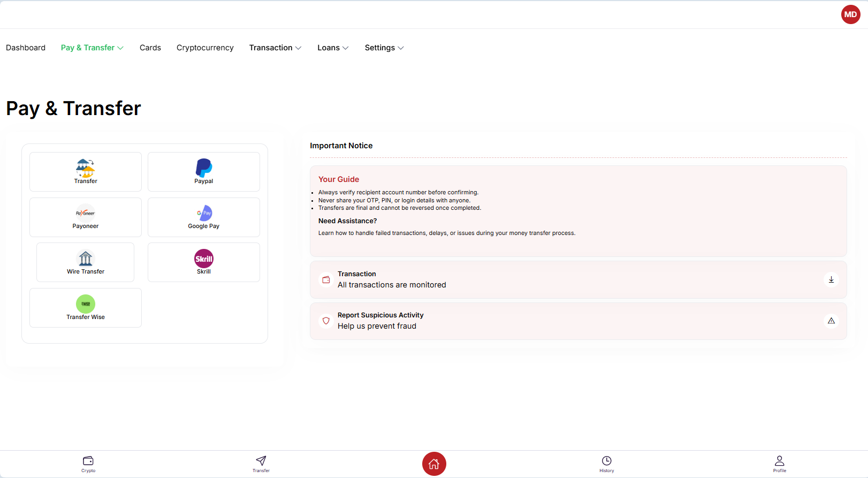Open History from bottom navigation
868x478 pixels.
coord(606,464)
